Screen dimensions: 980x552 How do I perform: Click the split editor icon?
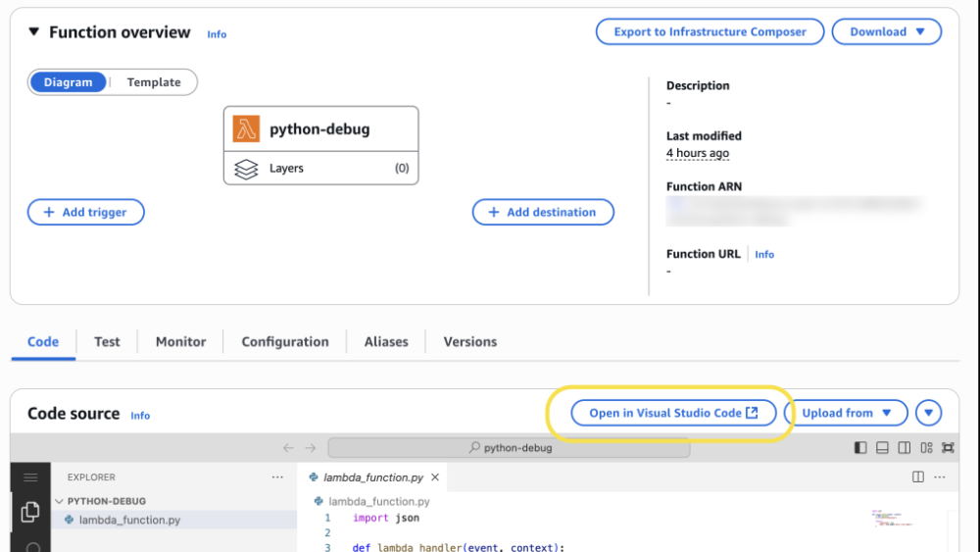tap(917, 477)
